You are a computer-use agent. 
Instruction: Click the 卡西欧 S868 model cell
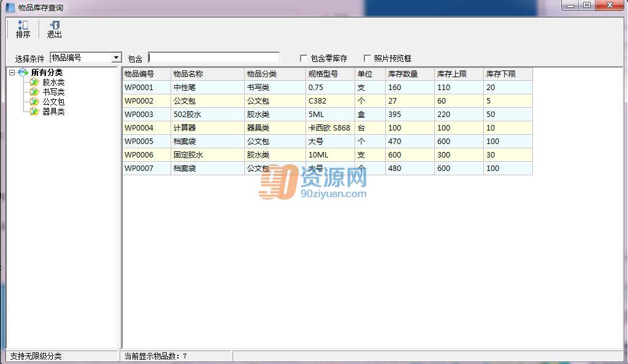[x=330, y=128]
